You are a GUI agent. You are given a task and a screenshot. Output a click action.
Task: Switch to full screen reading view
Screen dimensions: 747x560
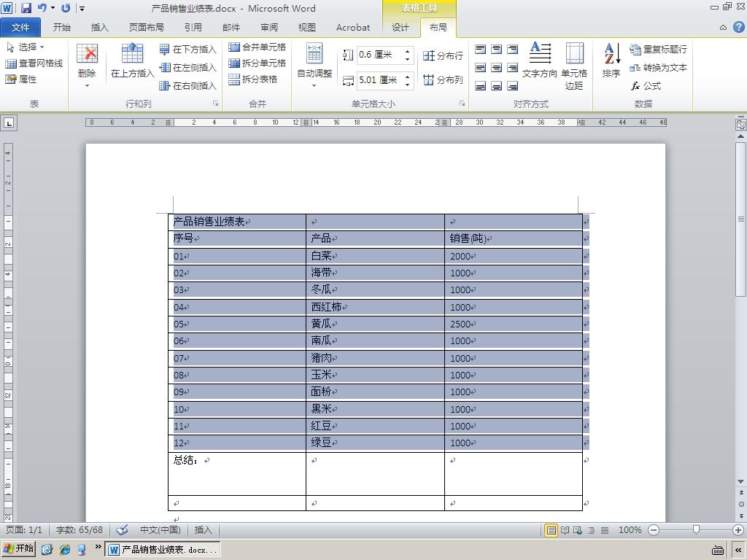(565, 530)
